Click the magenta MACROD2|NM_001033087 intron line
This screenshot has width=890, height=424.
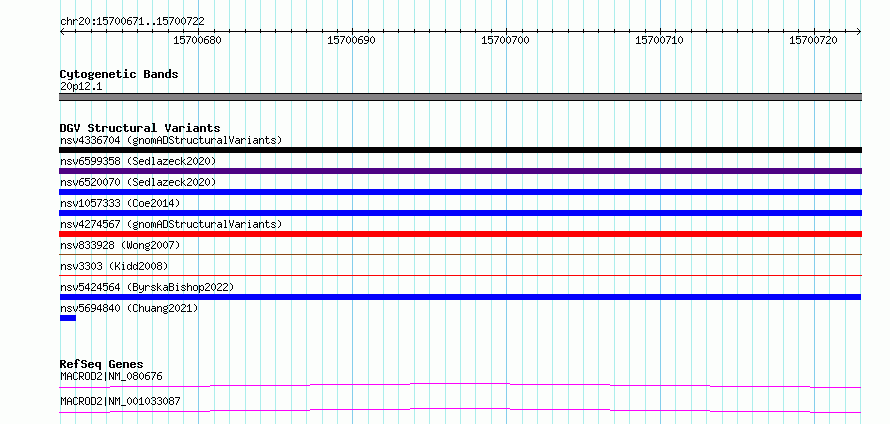pos(460,410)
